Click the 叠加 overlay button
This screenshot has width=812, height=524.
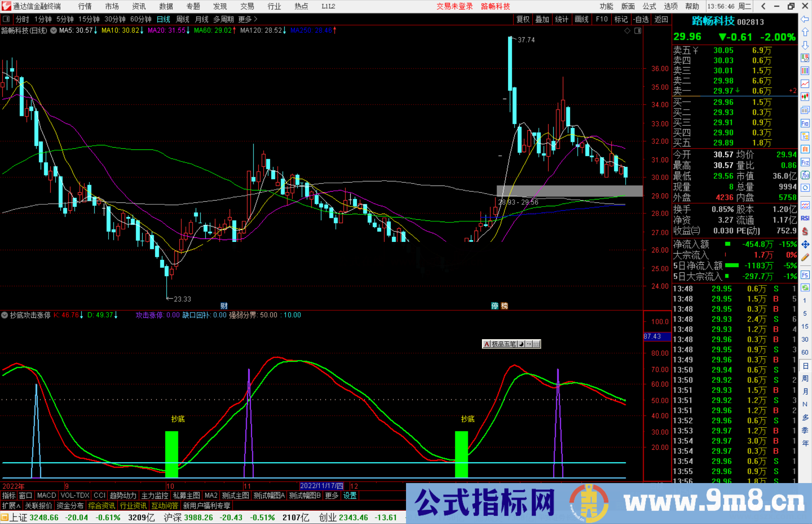click(542, 19)
